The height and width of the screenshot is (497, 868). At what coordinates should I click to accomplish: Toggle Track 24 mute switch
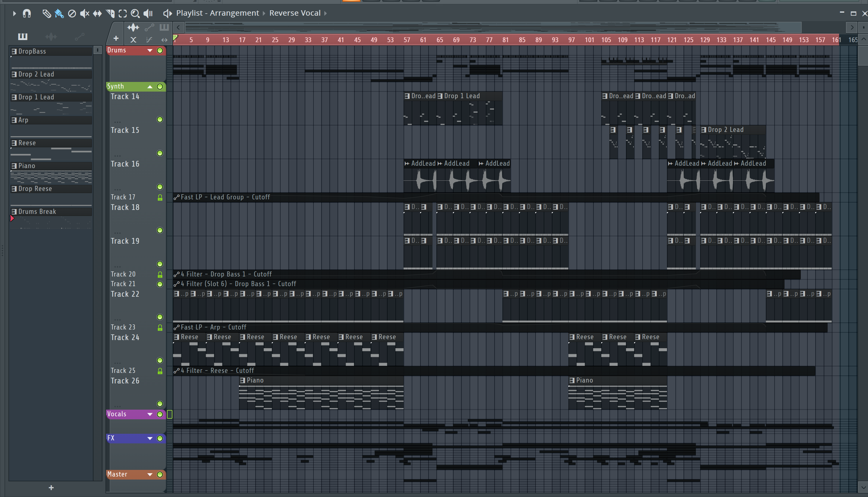160,361
